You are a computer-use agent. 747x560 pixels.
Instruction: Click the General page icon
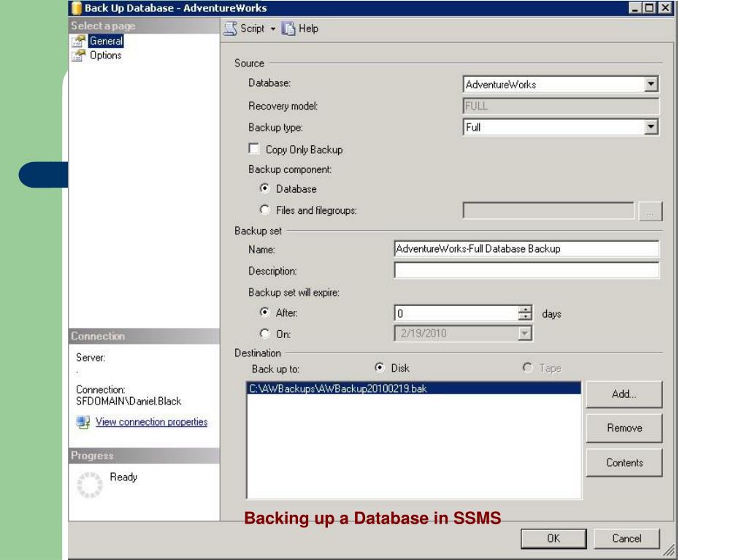pos(79,41)
